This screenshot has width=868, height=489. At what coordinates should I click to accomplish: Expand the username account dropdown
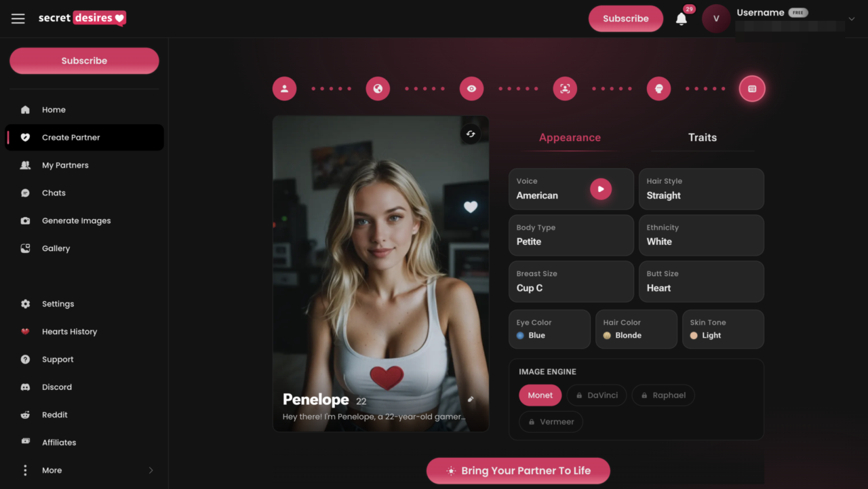(852, 19)
